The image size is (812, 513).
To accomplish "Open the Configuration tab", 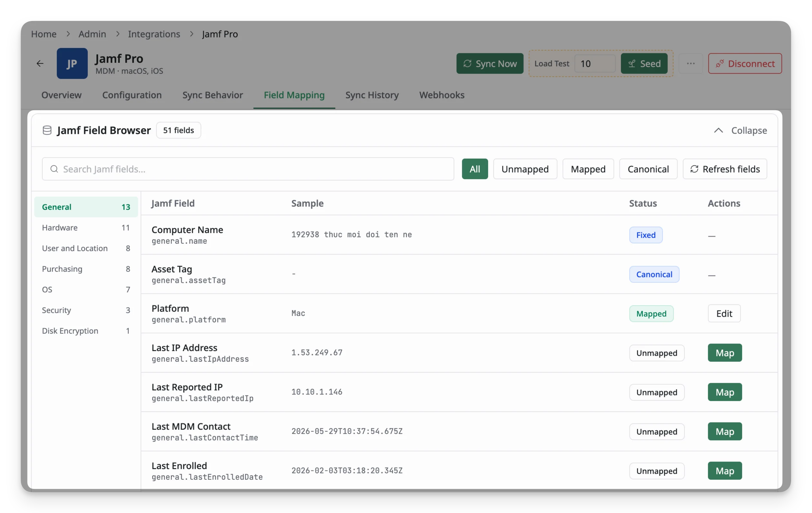I will [x=132, y=95].
